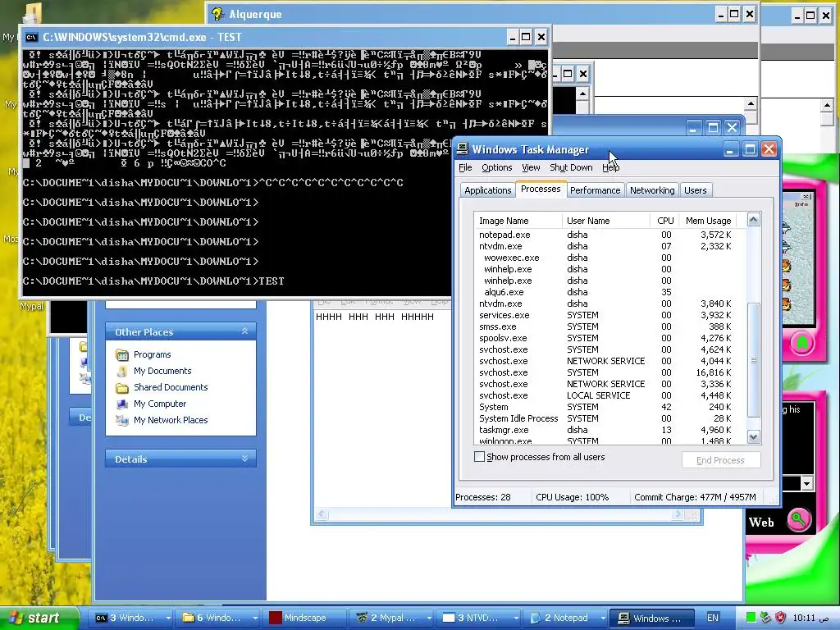840x630 pixels.
Task: Open the 6 Windows Explorer taskbar group
Action: [x=219, y=618]
